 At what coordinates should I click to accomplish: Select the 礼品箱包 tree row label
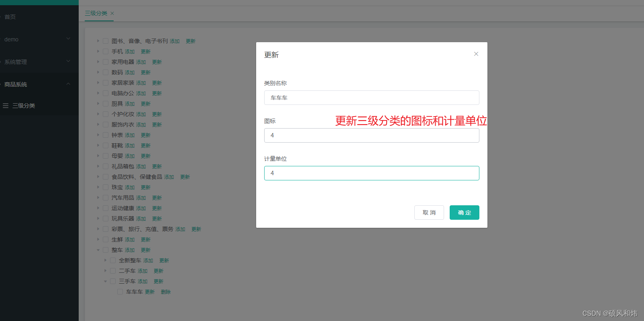pos(123,166)
